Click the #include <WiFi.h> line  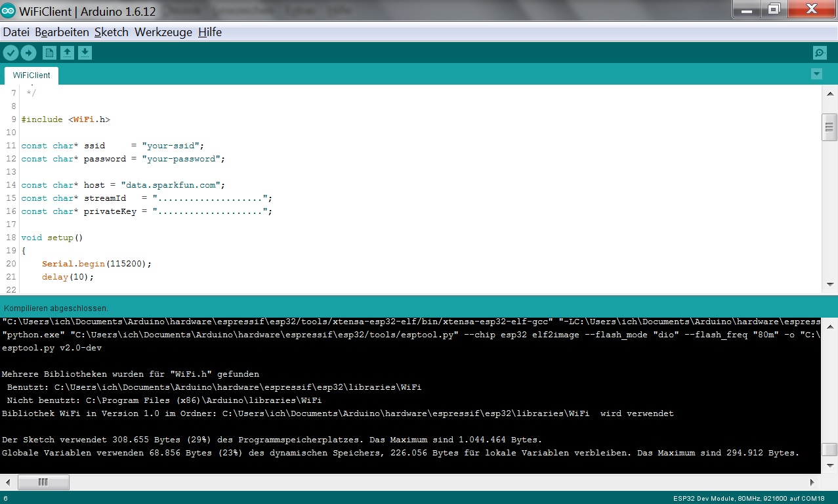tap(66, 119)
